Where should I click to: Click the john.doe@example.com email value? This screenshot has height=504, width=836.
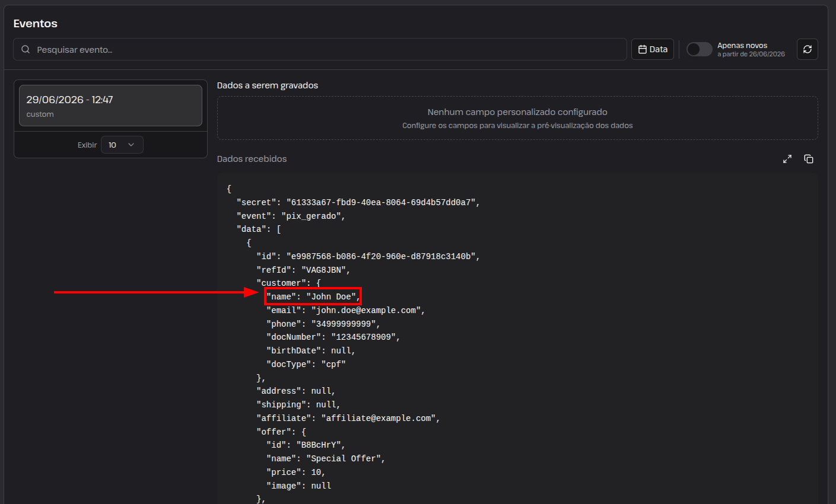(366, 310)
